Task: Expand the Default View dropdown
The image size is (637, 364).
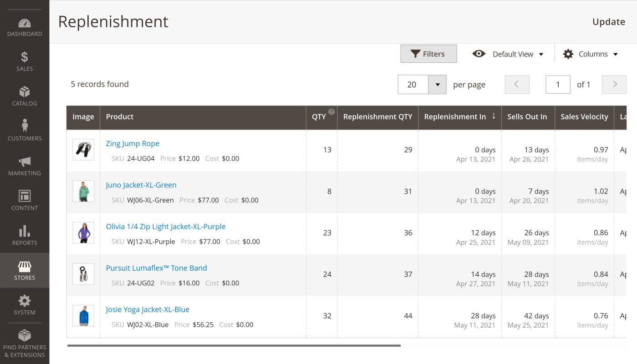Action: (x=508, y=54)
